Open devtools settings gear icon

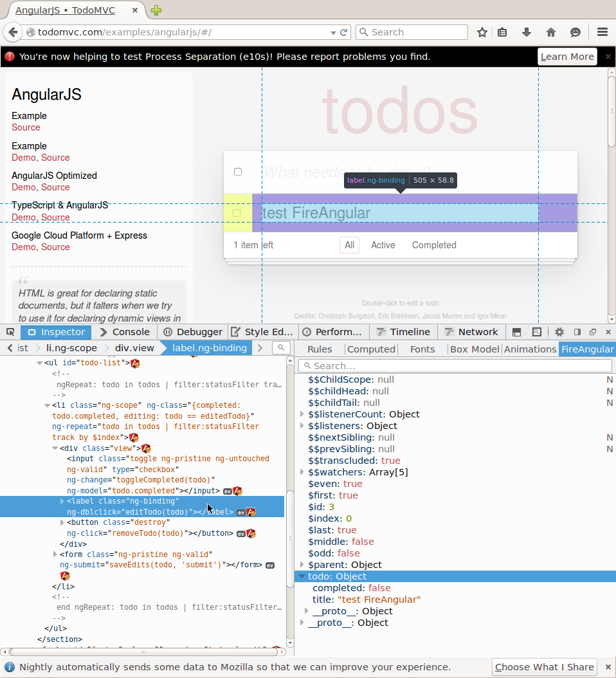click(x=559, y=332)
